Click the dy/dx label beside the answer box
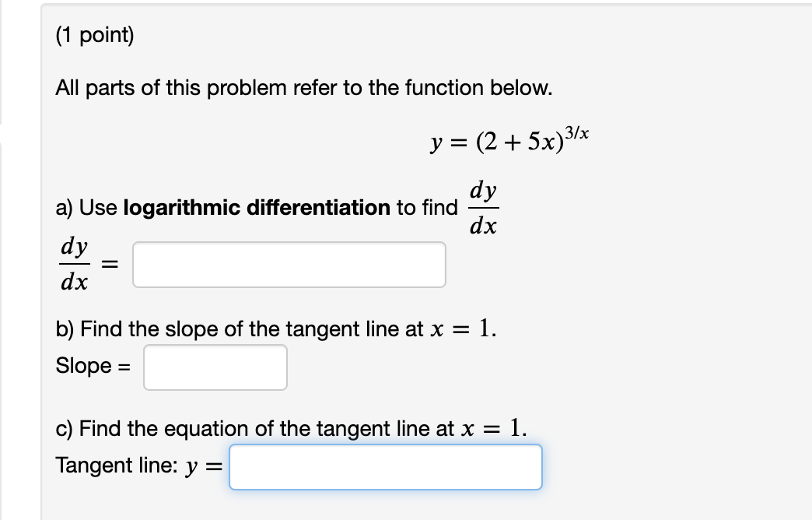 tap(74, 264)
